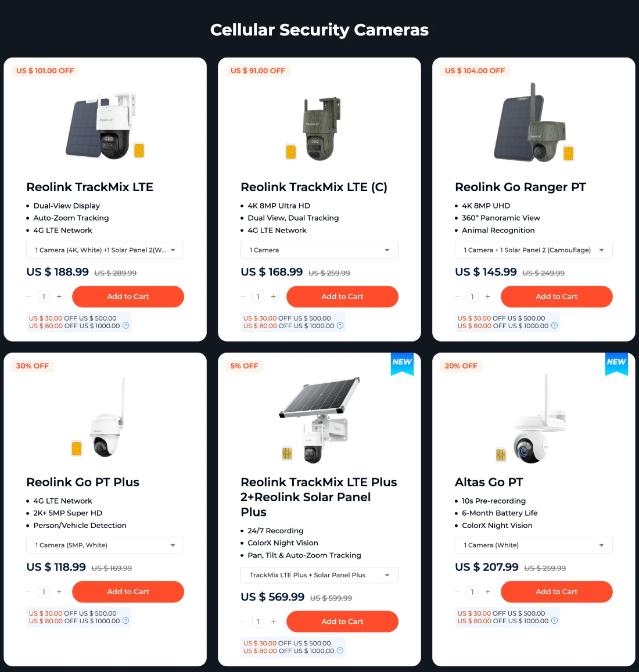Image resolution: width=639 pixels, height=672 pixels.
Task: Add Reolink TrackMix LTE to cart
Action: pos(128,297)
